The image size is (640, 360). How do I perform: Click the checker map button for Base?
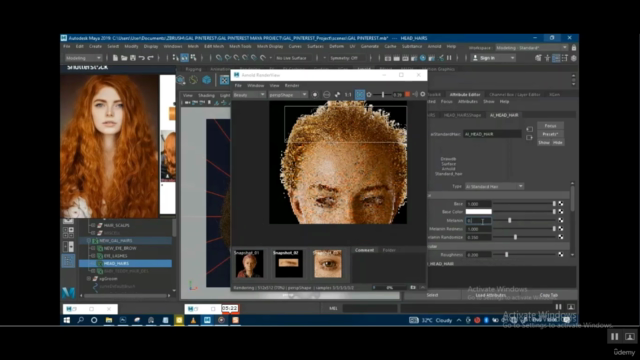click(561, 203)
